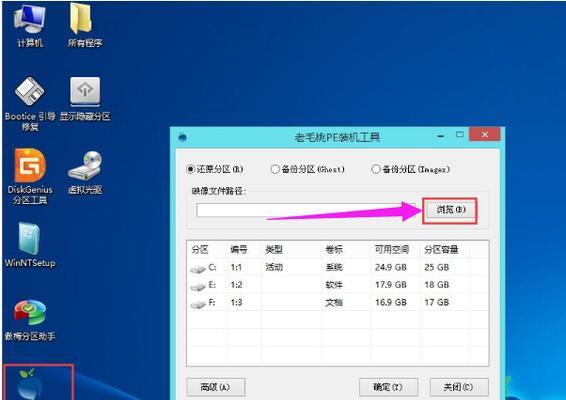
Task: Click the 浏览 (B) browse button
Action: [450, 210]
